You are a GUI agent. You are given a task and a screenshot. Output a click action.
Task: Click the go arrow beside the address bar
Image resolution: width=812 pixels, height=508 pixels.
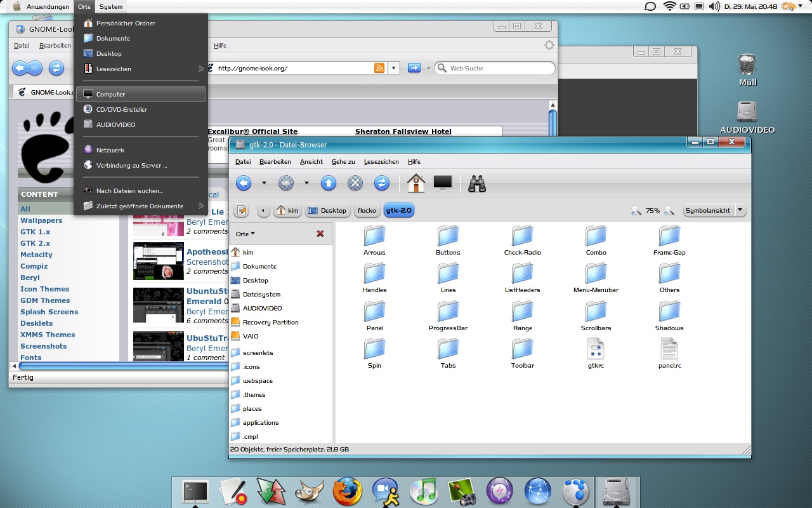click(414, 68)
